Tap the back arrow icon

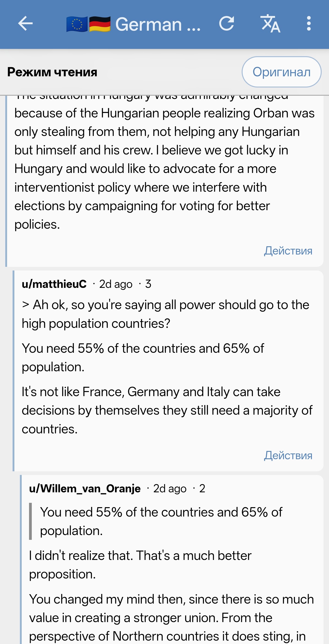pos(26,24)
